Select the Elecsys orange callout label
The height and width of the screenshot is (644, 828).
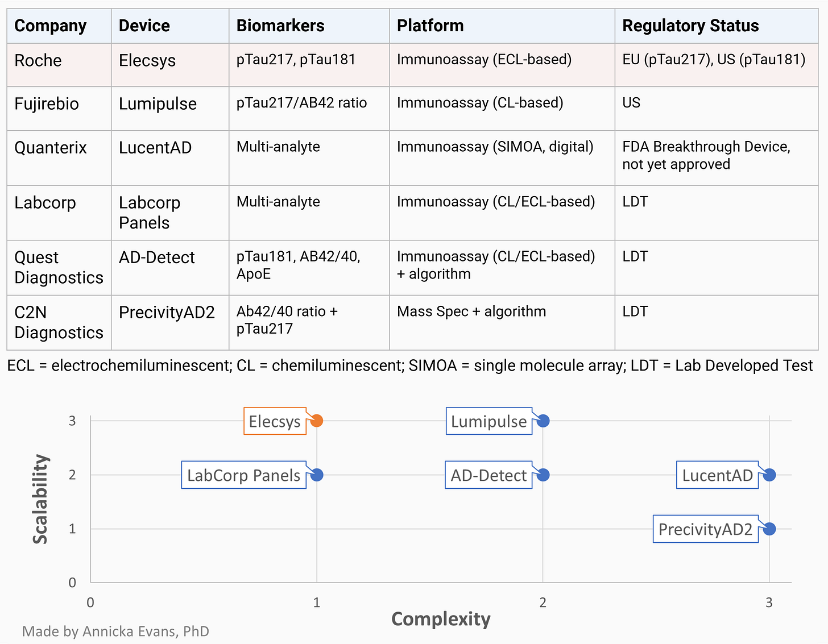(275, 421)
